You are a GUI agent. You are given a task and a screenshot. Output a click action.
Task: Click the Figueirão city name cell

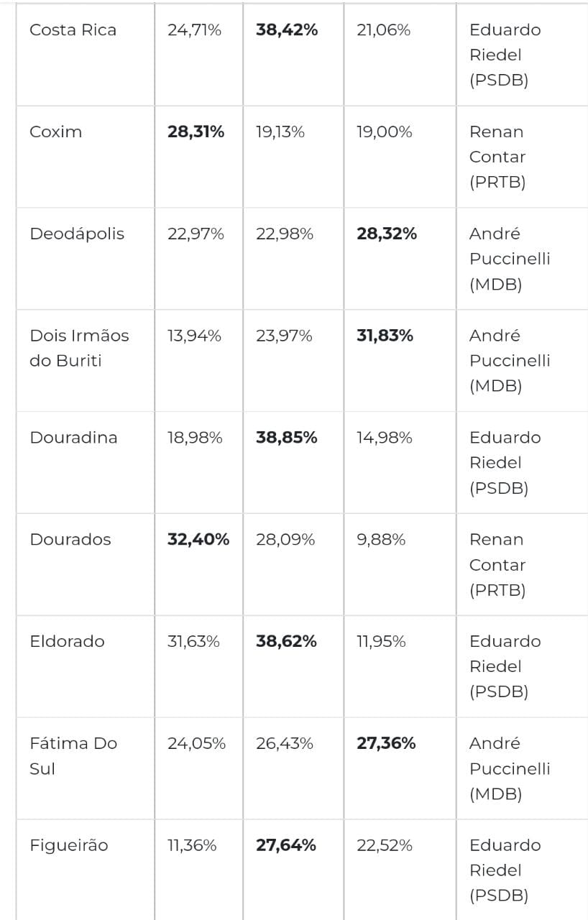pyautogui.click(x=69, y=845)
